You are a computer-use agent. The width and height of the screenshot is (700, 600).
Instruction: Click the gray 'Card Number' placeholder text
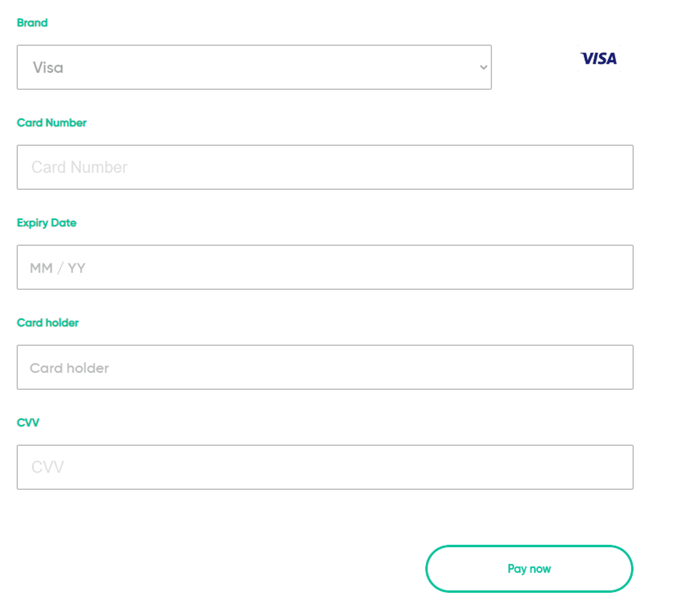[x=79, y=167]
